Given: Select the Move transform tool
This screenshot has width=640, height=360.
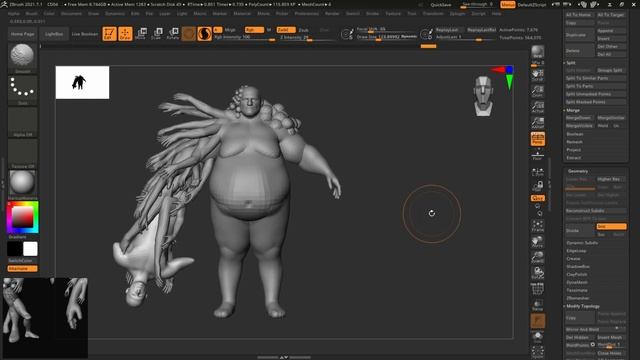Looking at the screenshot, I should [141, 33].
